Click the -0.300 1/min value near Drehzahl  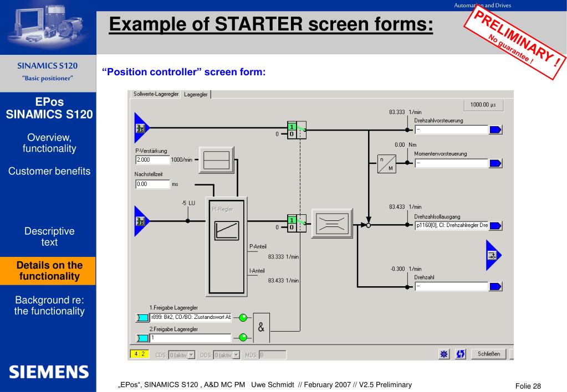click(x=406, y=269)
